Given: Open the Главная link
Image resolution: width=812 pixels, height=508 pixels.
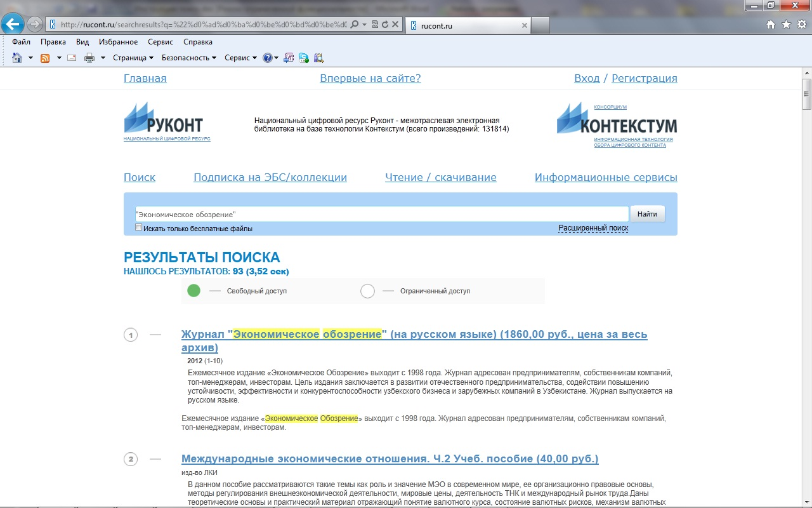Looking at the screenshot, I should click(145, 78).
